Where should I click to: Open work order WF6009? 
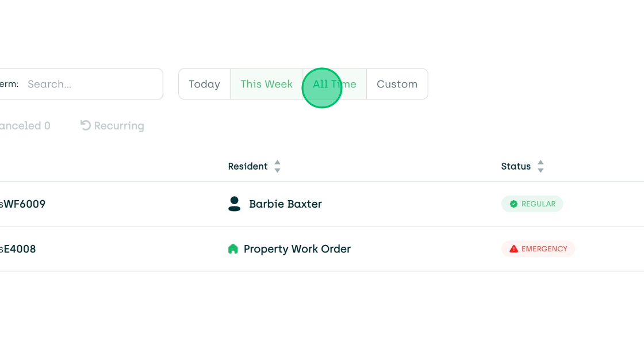click(x=23, y=204)
